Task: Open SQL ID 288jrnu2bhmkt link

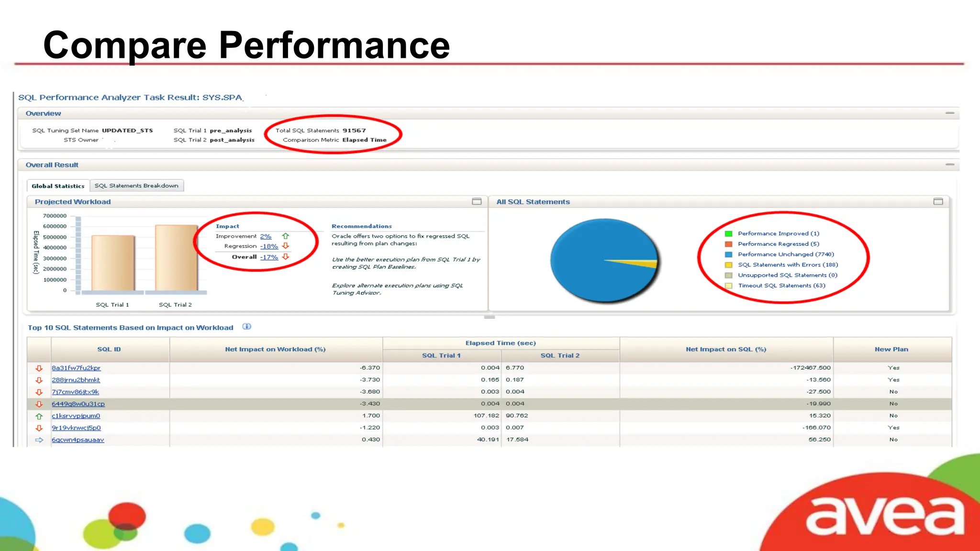Action: pyautogui.click(x=76, y=380)
